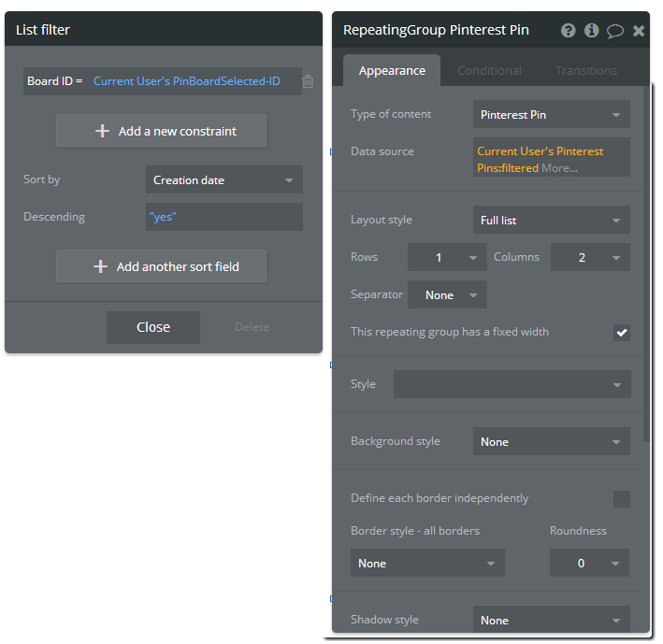Click the info icon in panel header

tap(591, 30)
